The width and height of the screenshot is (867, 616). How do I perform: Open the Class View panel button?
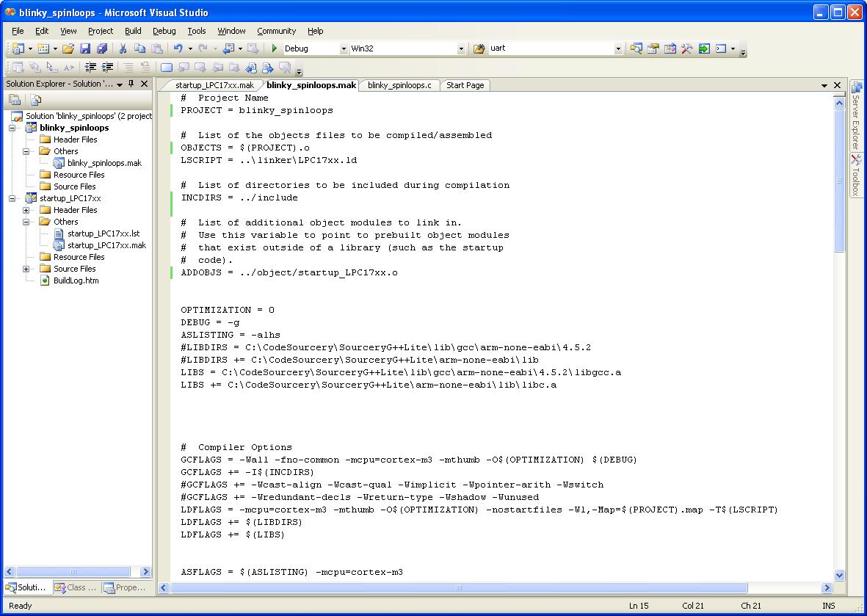pyautogui.click(x=76, y=587)
